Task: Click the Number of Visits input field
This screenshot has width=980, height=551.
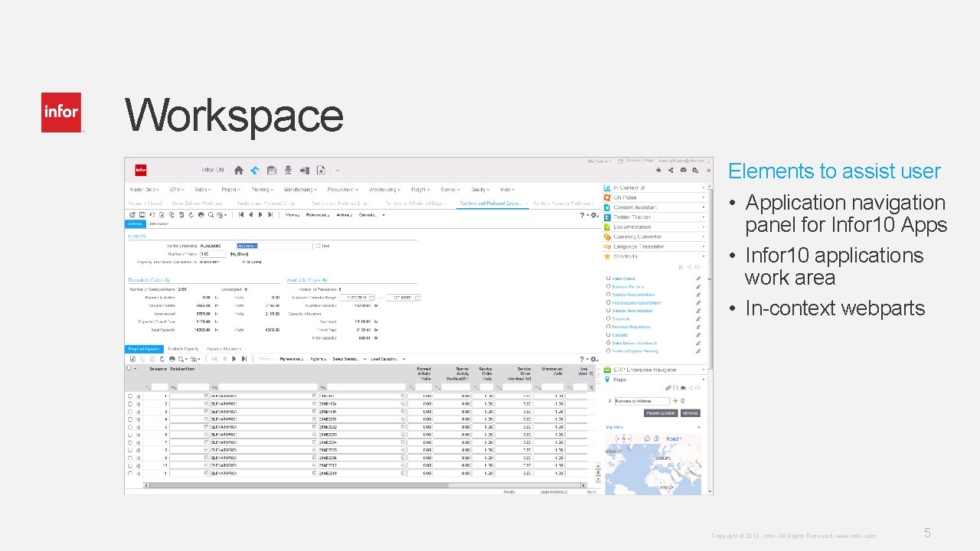Action: [213, 253]
